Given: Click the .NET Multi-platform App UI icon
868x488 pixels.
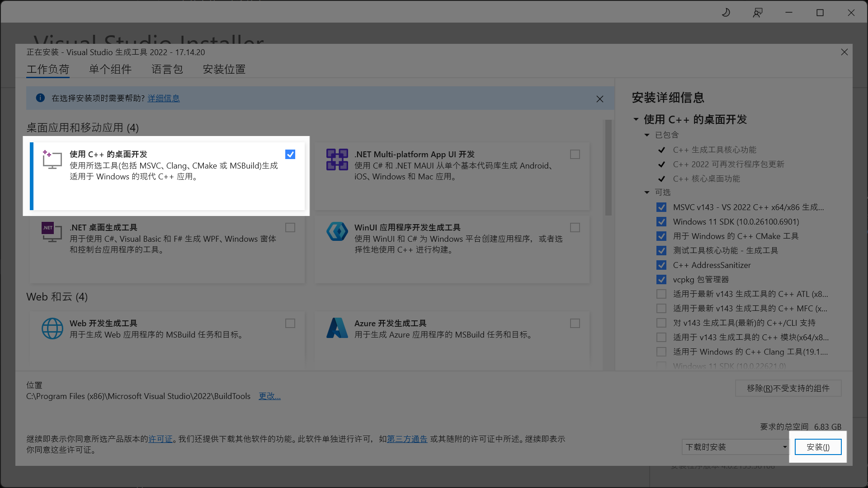Looking at the screenshot, I should pyautogui.click(x=337, y=160).
